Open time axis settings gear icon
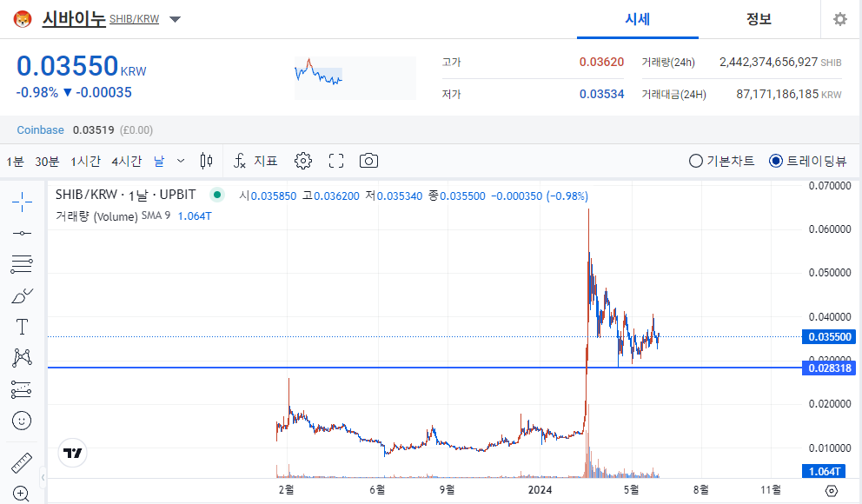 tap(832, 491)
